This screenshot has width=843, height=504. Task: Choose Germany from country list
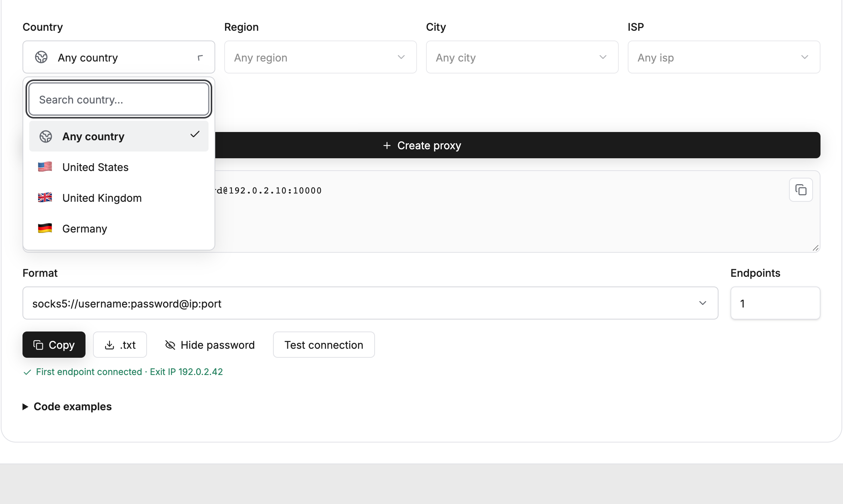click(x=118, y=228)
